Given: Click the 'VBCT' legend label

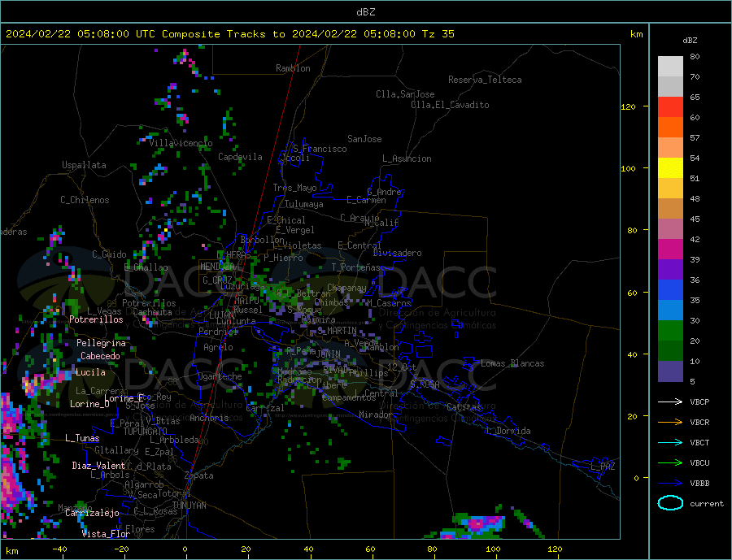Looking at the screenshot, I should point(699,442).
